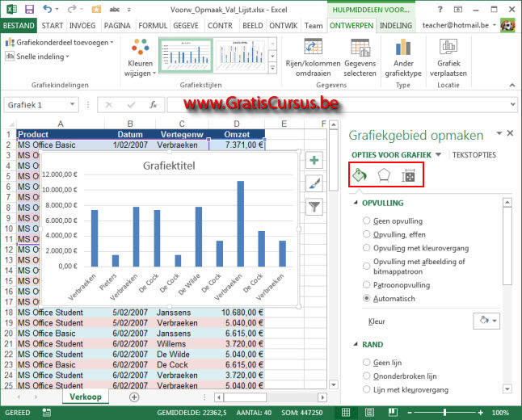Collapse the RAND section
This screenshot has width=522, height=420.
(356, 344)
